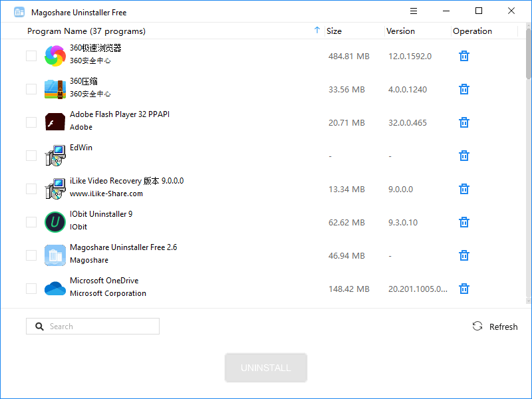Screen dimensions: 532x399
Task: Click the Microsoft Corporation publisher text
Action: pyautogui.click(x=108, y=293)
